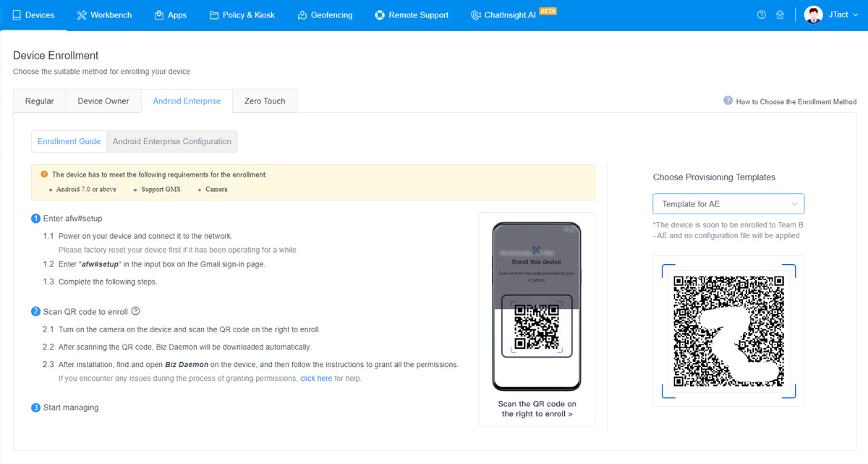Open Template for AE provisioning dropdown
This screenshot has width=868, height=464.
[x=728, y=204]
